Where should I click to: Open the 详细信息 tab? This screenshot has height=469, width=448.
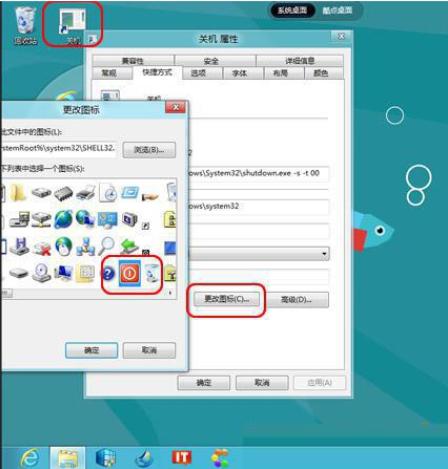click(300, 61)
